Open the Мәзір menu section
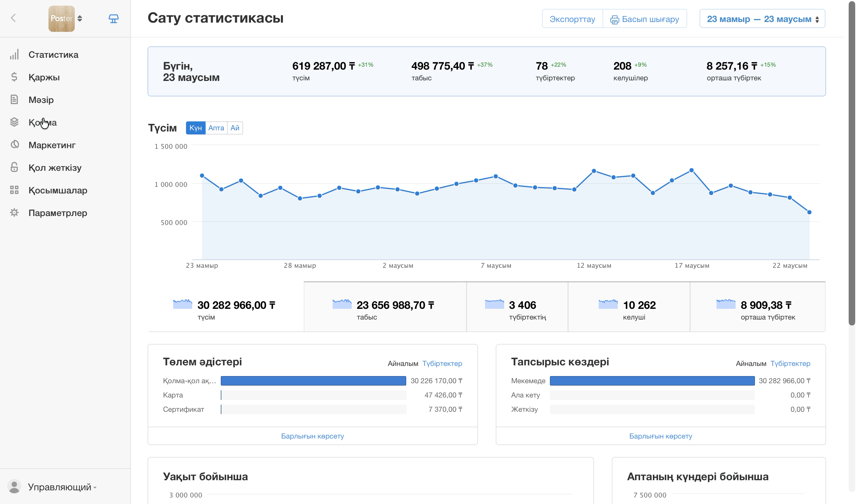Screen dimensions: 857x504 [41, 100]
